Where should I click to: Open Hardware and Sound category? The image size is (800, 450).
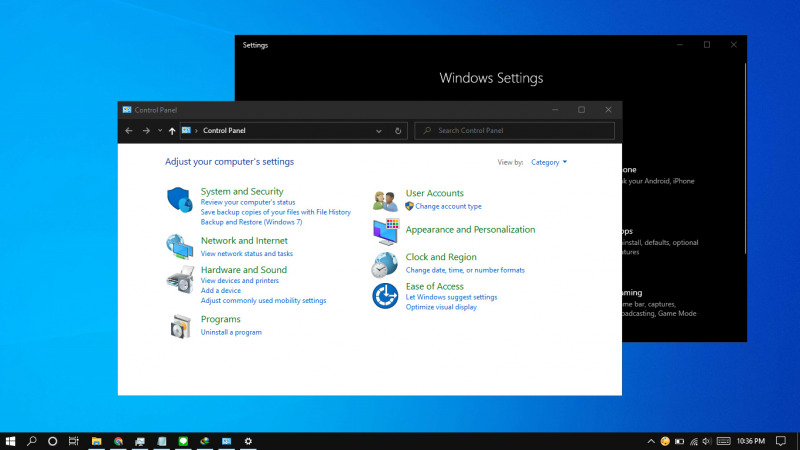pos(243,269)
